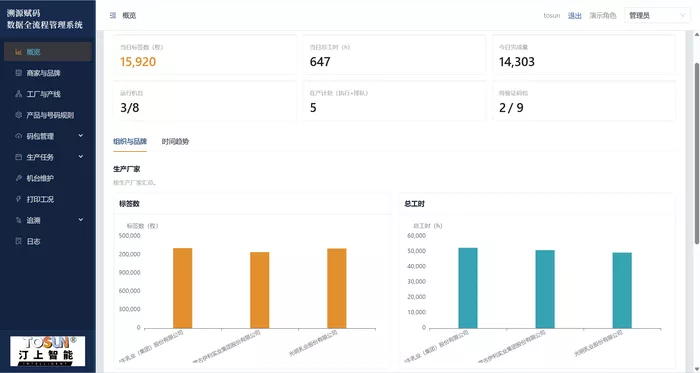The image size is (700, 373).
Task: Expand the 生产任务 submenu arrow
Action: tap(81, 157)
